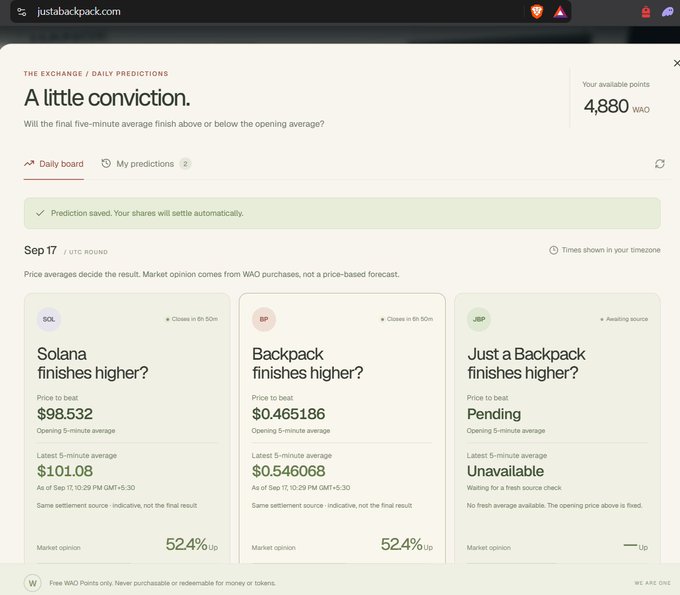Click Backpack card's Closes in 6h 50m

click(407, 319)
